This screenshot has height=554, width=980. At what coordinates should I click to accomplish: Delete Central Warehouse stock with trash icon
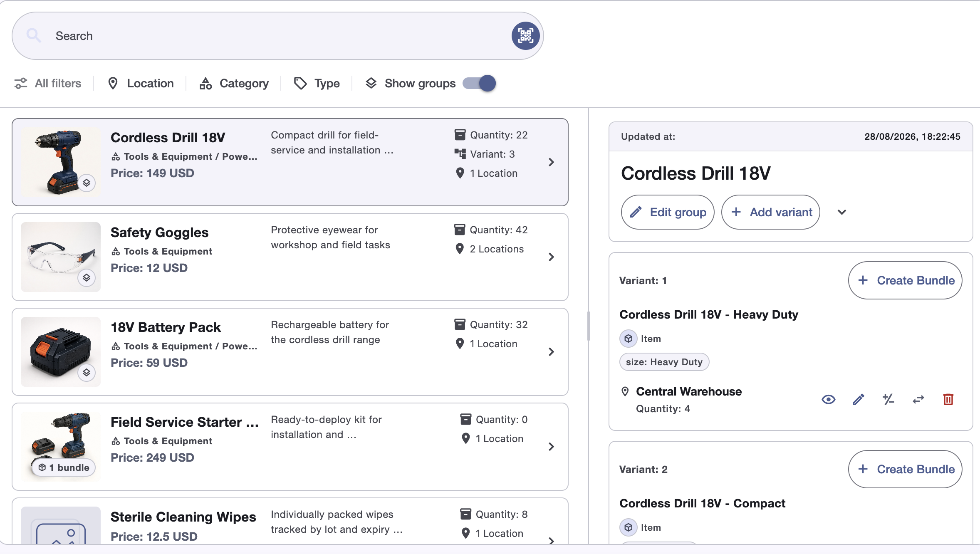coord(948,400)
